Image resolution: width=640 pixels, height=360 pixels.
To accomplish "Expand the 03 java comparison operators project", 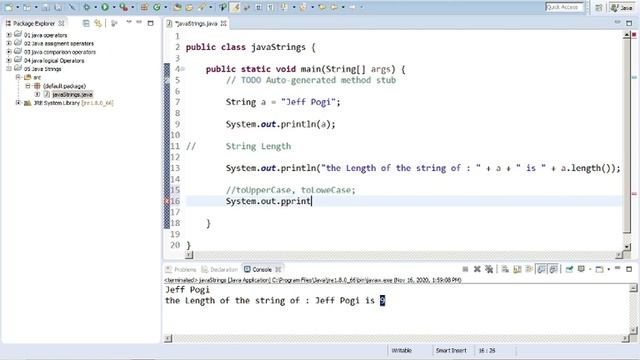I will click(9, 52).
